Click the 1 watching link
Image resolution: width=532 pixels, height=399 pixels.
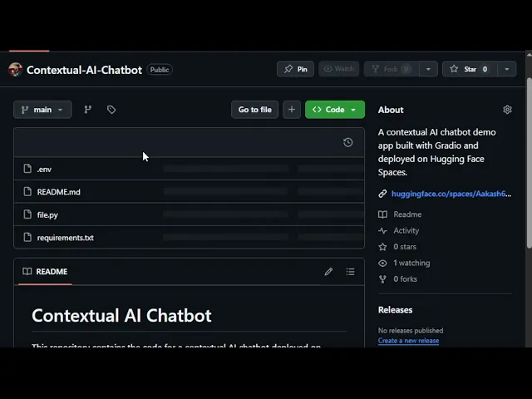point(411,263)
